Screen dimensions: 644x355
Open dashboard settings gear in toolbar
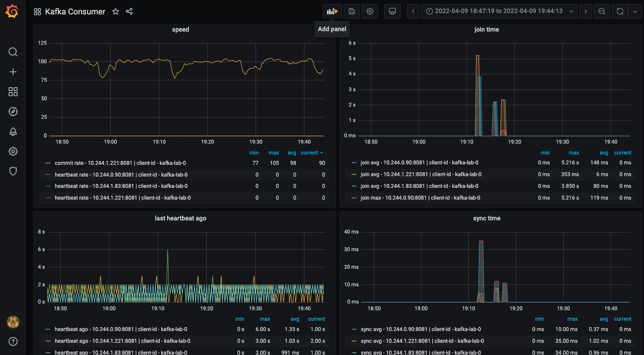(x=370, y=11)
